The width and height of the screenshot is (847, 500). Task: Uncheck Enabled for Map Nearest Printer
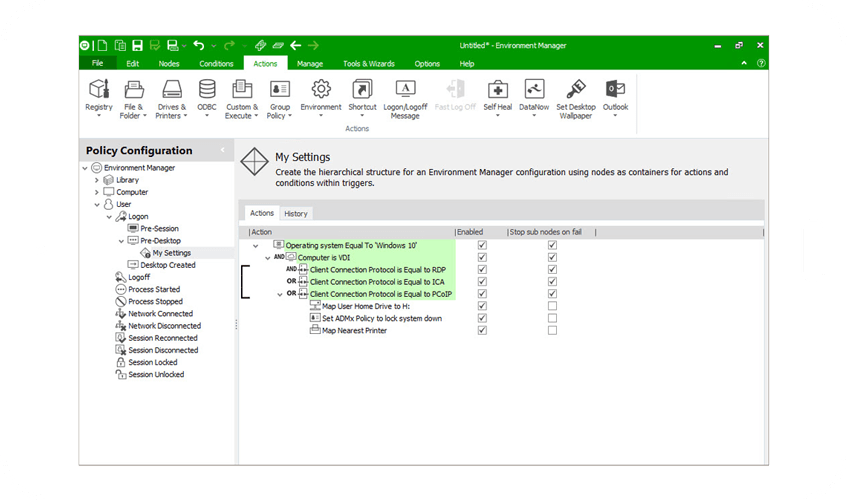click(483, 331)
